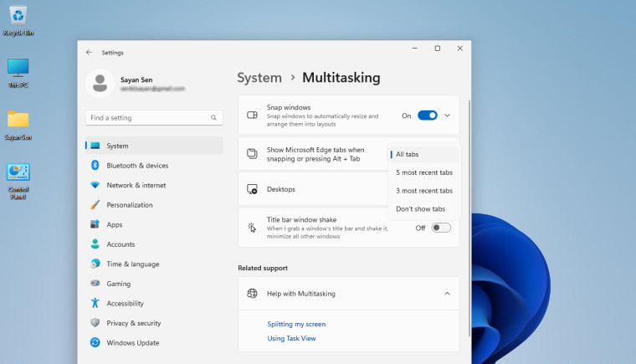Open the Desktops settings row

(x=313, y=189)
